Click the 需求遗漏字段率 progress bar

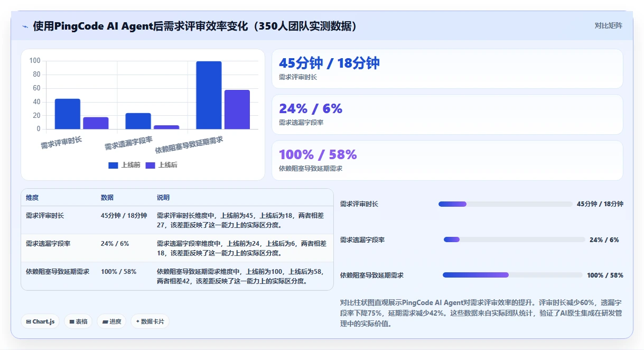[x=515, y=240]
